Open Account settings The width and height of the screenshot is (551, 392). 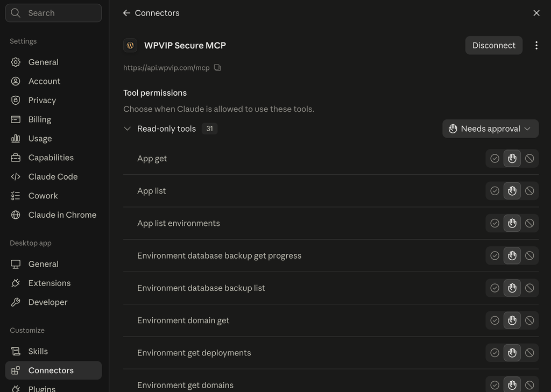53,81
